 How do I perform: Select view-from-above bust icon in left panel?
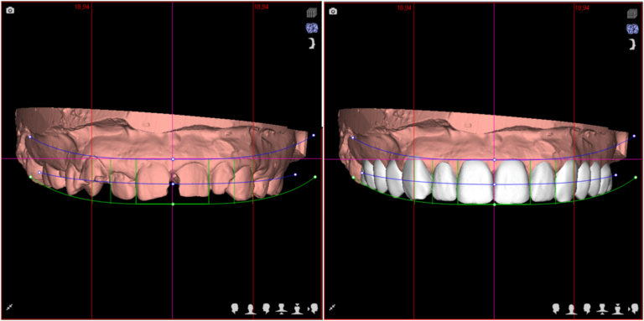coord(298,308)
